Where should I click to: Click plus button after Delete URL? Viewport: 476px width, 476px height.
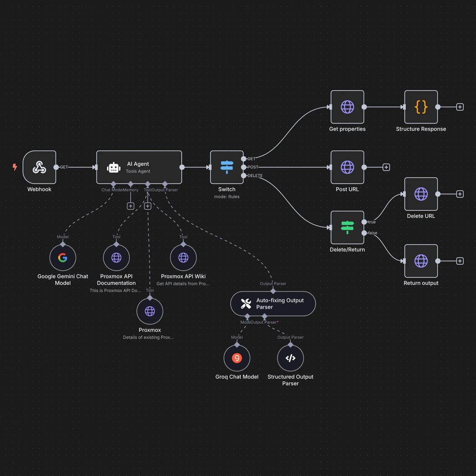point(460,194)
